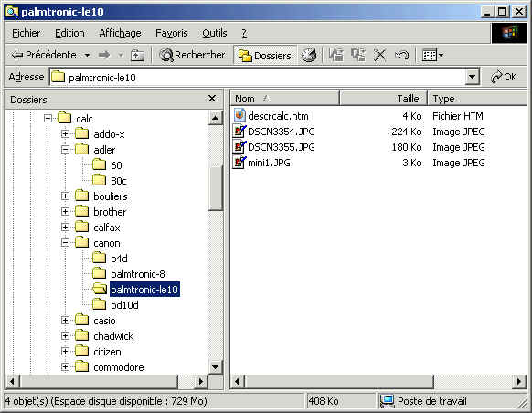Screen dimensions: 532x413
Task: Select the descrcalc.htm file icon
Action: tap(239, 116)
